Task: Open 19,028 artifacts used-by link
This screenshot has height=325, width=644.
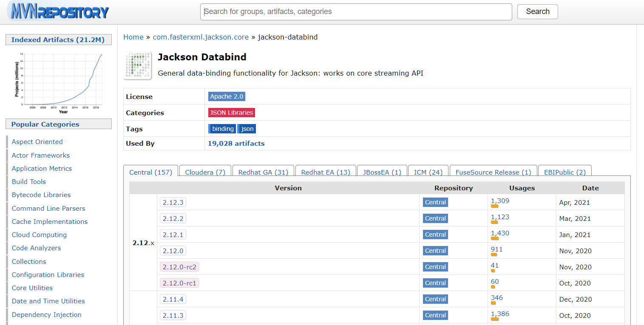Action: pyautogui.click(x=236, y=144)
